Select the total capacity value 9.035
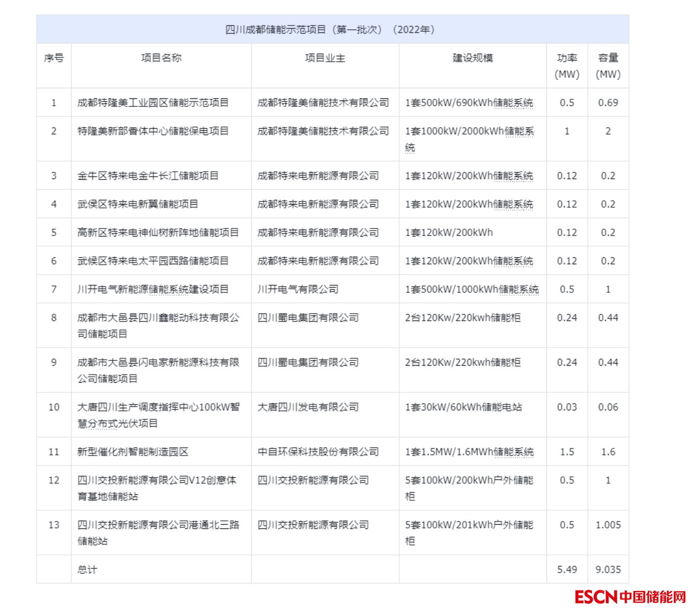This screenshot has width=700, height=615. click(608, 570)
